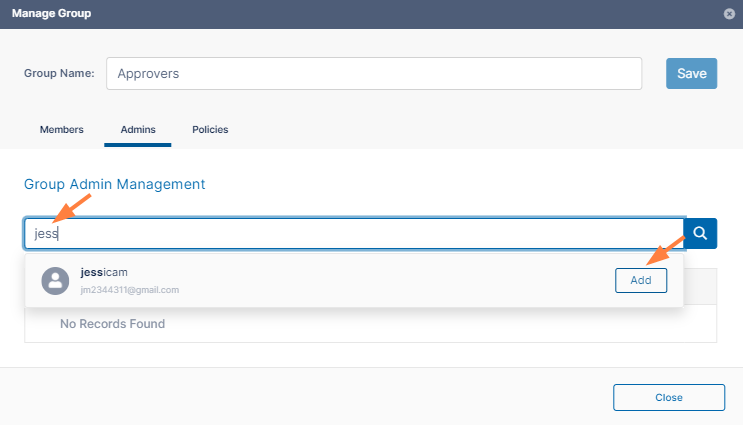This screenshot has height=425, width=743.
Task: Click the Group Name label
Action: [x=59, y=73]
